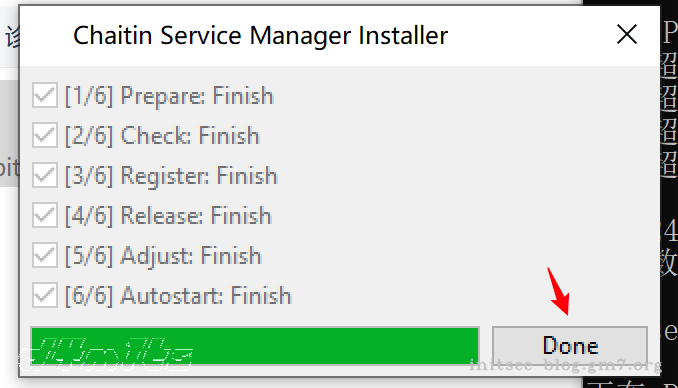The height and width of the screenshot is (388, 678).
Task: Click the 'Register: Finish' step label
Action: [x=198, y=176]
